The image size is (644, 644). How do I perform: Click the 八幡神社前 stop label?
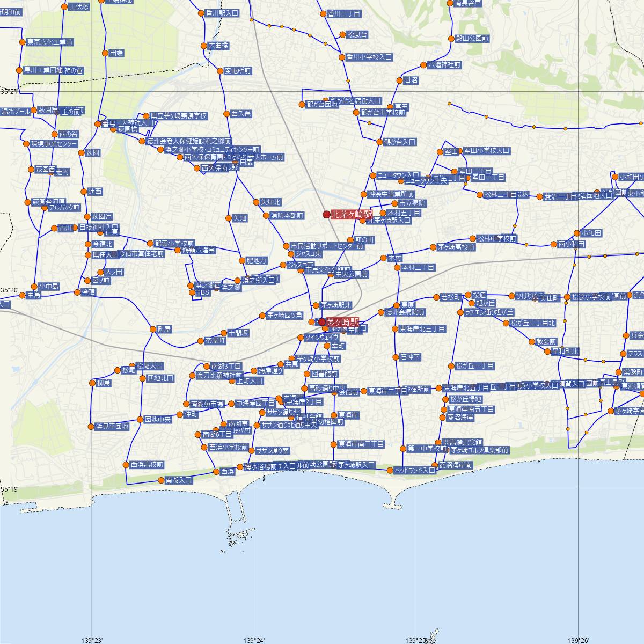(x=444, y=65)
